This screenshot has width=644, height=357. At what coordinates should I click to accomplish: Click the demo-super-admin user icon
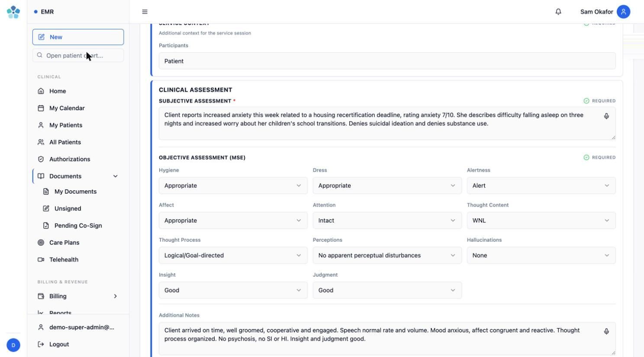point(41,327)
